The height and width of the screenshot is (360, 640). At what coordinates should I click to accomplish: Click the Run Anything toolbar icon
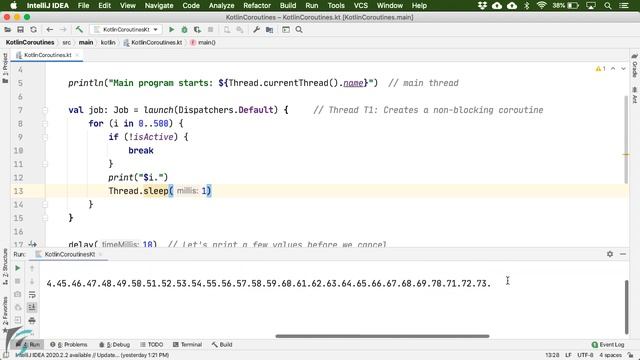coord(286,29)
